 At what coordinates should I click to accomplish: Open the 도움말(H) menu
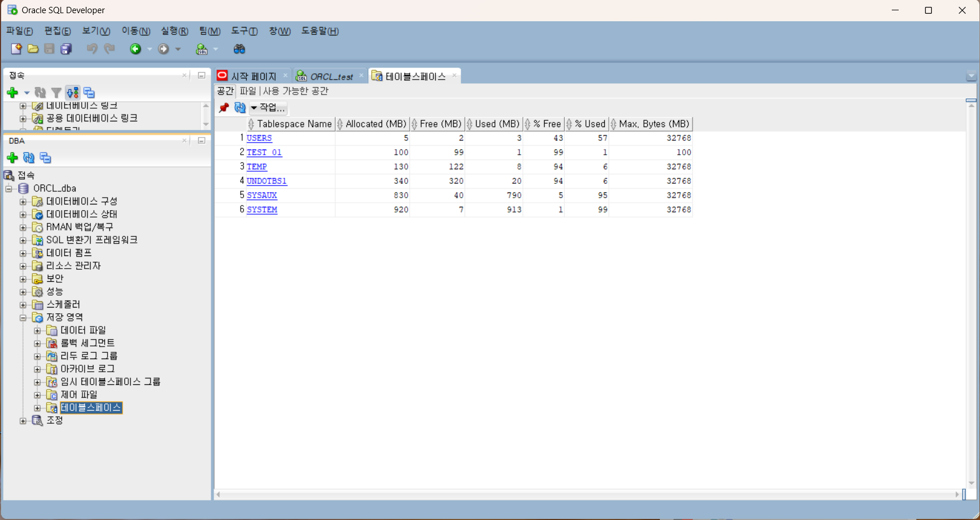tap(320, 31)
